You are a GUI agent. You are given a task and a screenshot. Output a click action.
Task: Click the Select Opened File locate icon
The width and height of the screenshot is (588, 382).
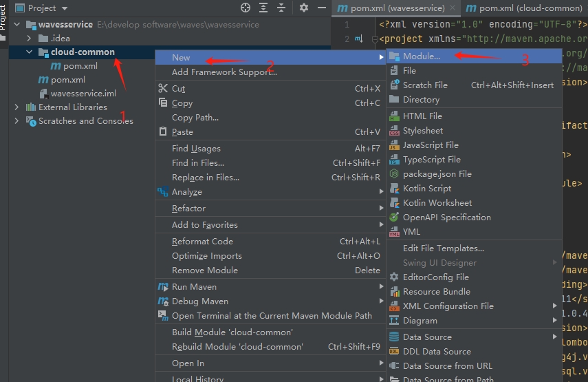tap(246, 8)
